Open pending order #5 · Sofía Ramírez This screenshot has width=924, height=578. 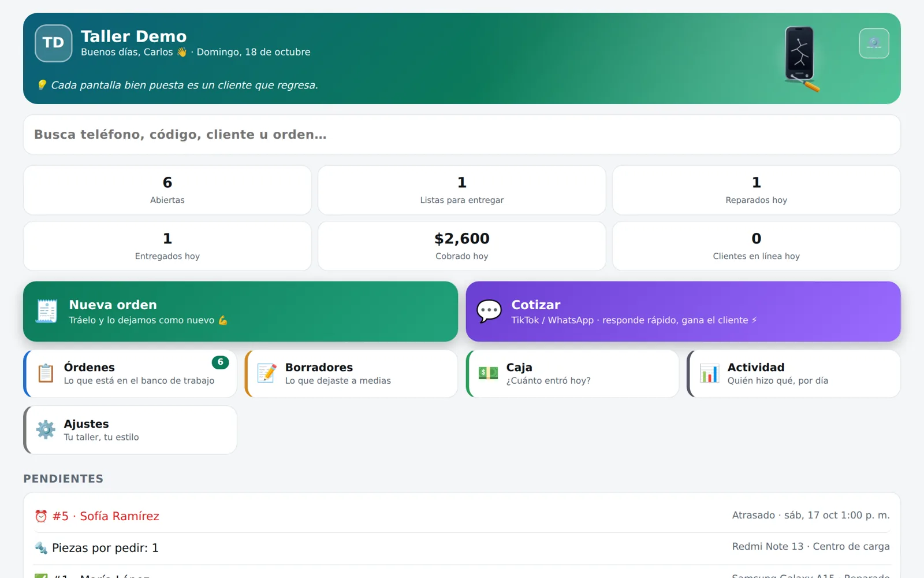[x=462, y=516]
